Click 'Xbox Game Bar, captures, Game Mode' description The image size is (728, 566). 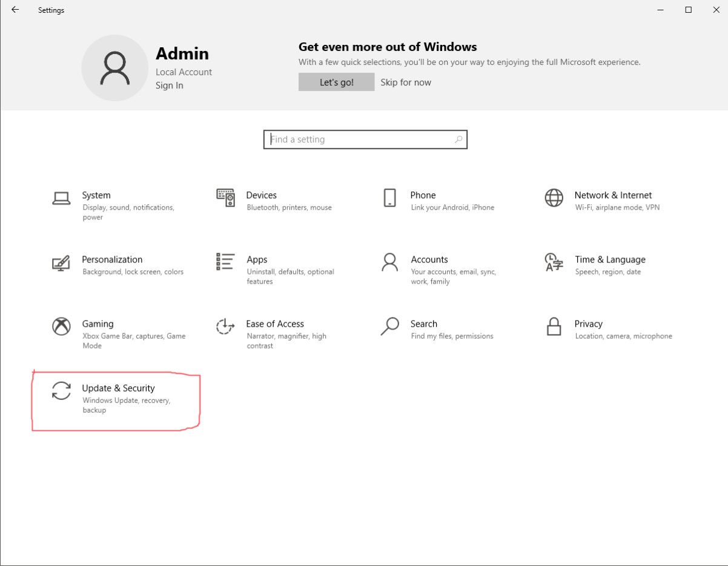(134, 341)
